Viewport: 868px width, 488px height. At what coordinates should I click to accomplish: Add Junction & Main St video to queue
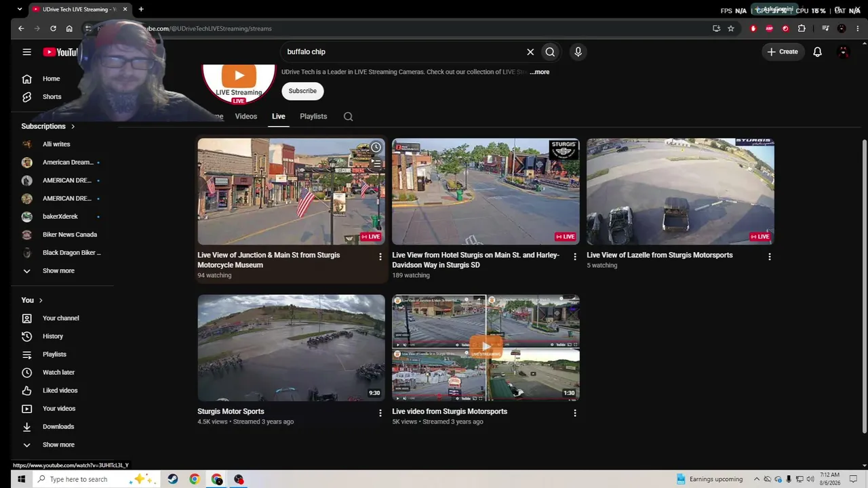click(376, 163)
